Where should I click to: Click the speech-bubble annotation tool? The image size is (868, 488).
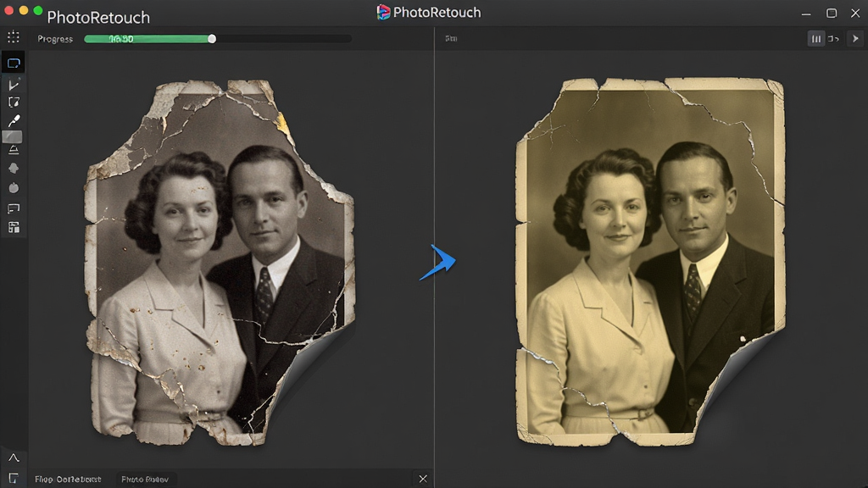click(x=14, y=208)
